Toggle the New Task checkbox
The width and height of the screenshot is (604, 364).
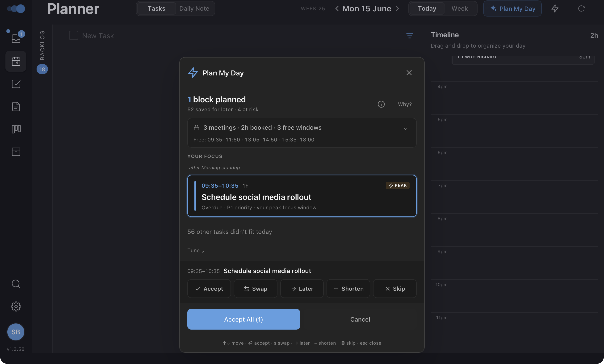pyautogui.click(x=74, y=36)
